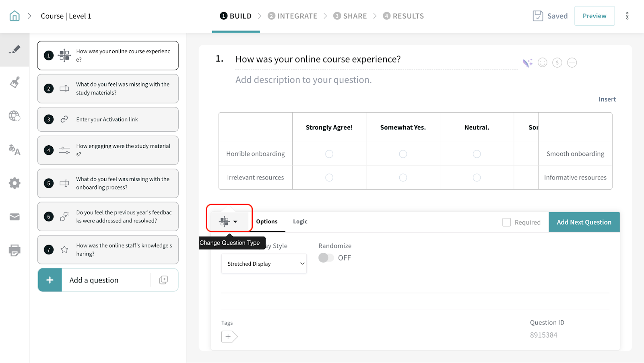
Task: Open the settings gear in the sidebar
Action: point(14,183)
